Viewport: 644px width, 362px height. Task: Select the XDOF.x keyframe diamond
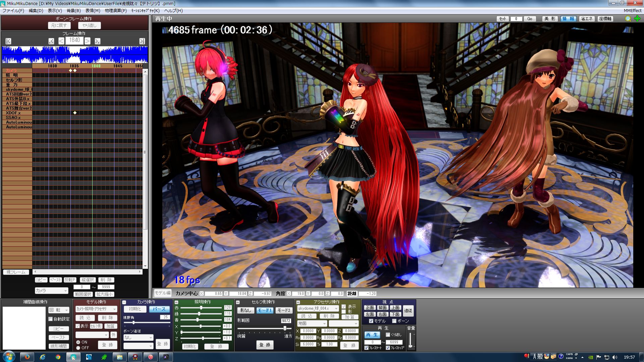[75, 113]
